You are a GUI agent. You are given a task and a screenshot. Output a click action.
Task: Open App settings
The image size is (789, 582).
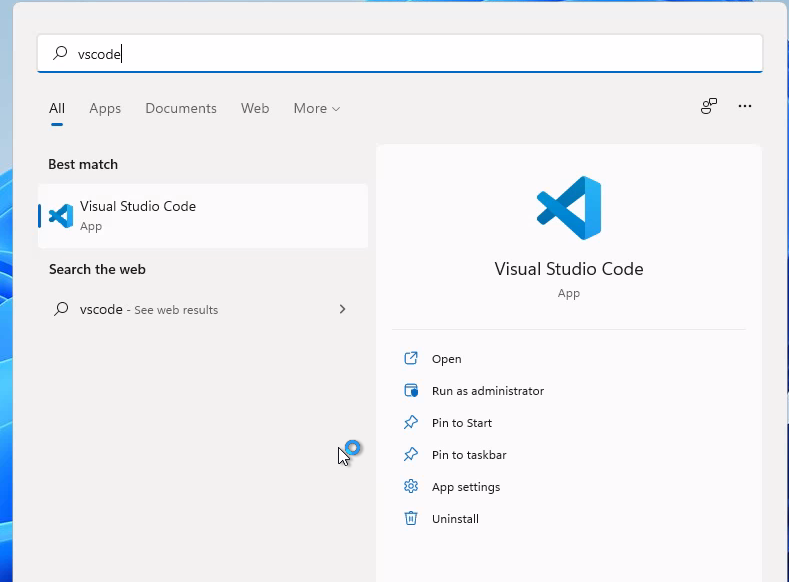point(466,487)
